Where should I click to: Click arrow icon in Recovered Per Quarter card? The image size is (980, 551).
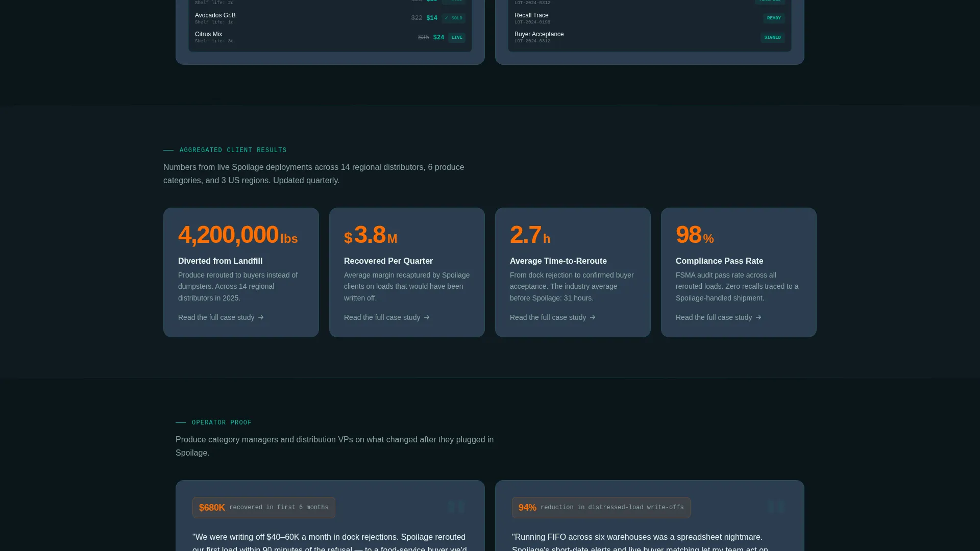[427, 317]
